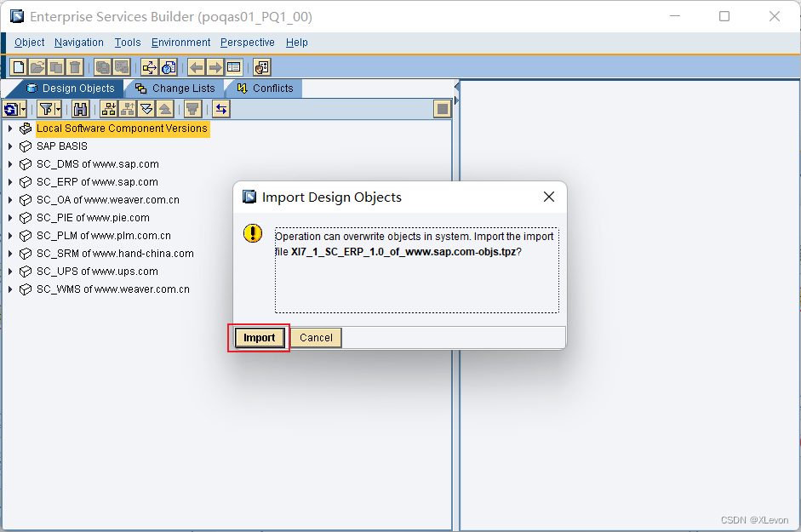Viewport: 801px width, 532px height.
Task: Click the Collapse All double-up-triangle icon
Action: click(164, 109)
